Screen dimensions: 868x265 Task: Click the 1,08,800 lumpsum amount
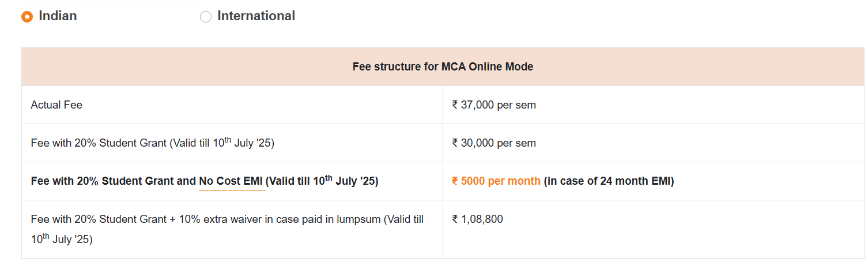(482, 219)
